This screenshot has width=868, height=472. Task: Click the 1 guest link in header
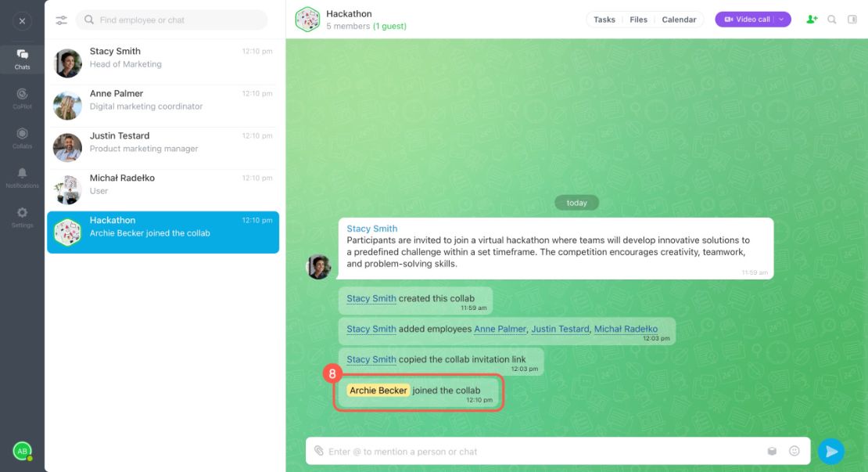click(x=389, y=26)
